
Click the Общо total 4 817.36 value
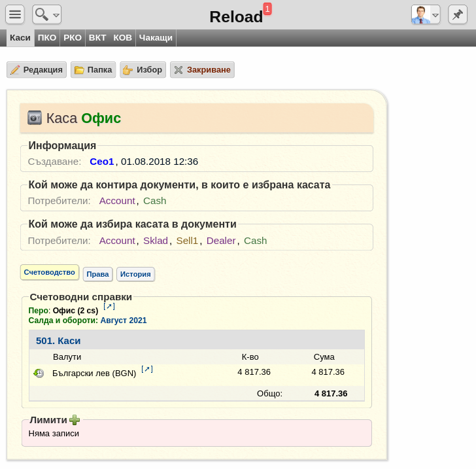tap(331, 394)
